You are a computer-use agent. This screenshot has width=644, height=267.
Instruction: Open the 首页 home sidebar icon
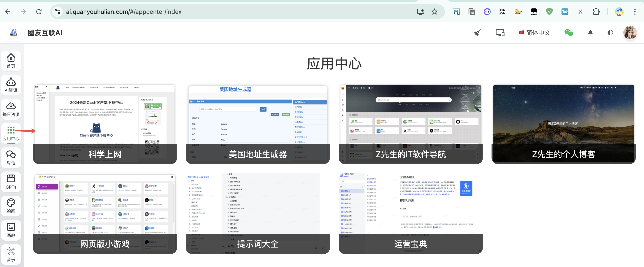click(11, 60)
